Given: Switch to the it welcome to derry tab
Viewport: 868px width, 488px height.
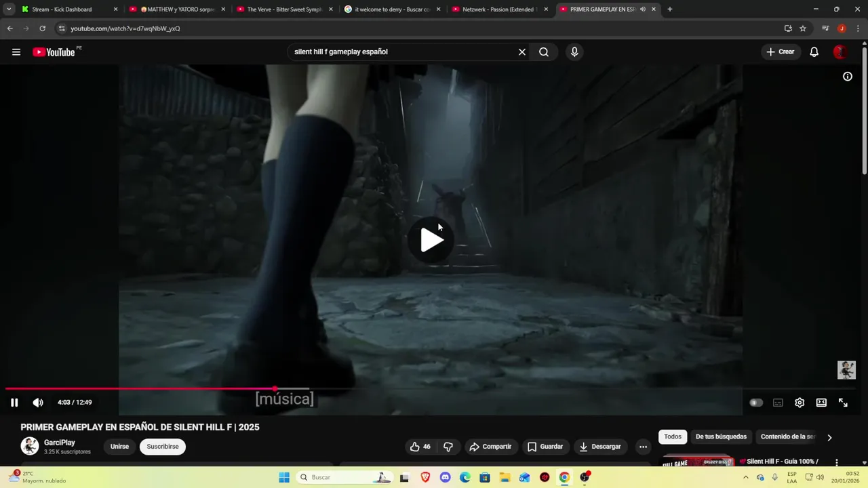Looking at the screenshot, I should 392,9.
